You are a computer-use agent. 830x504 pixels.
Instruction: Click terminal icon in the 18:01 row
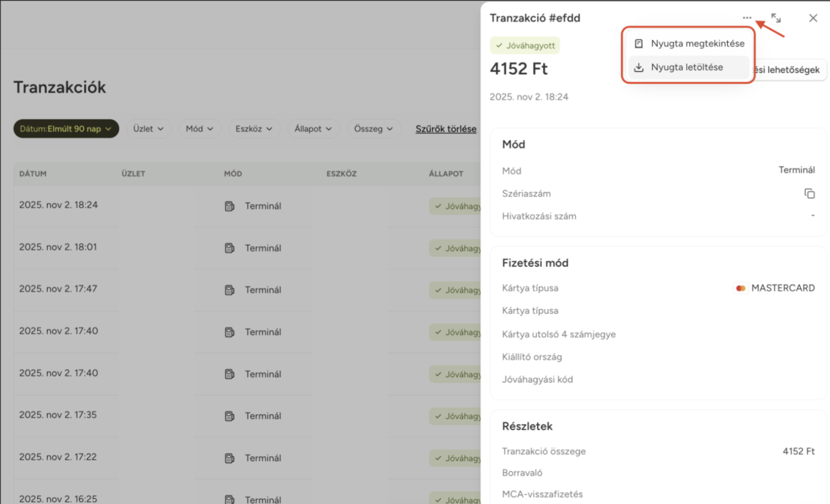(x=230, y=248)
